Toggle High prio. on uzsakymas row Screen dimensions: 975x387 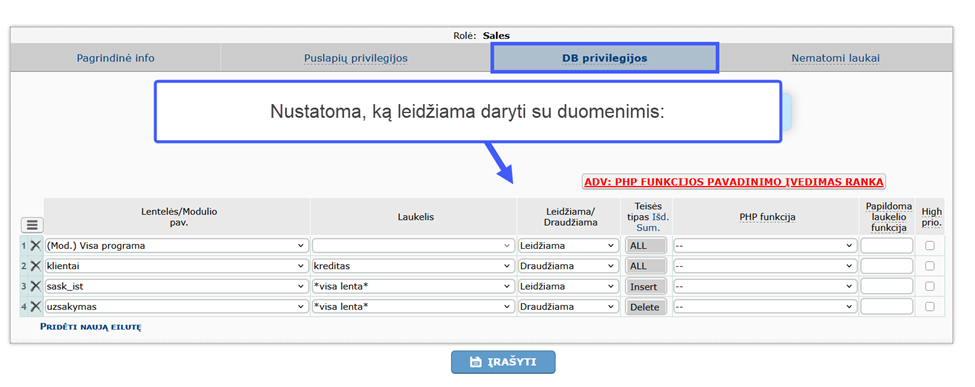(930, 307)
